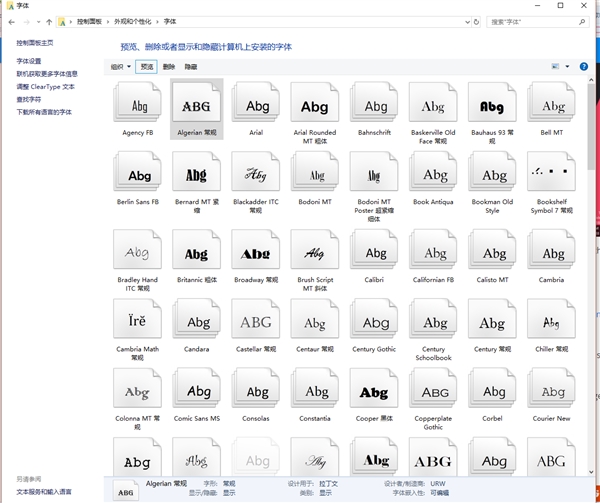Expand chevron after 外观和个性化 in breadcrumb
This screenshot has height=503, width=600.
click(157, 22)
